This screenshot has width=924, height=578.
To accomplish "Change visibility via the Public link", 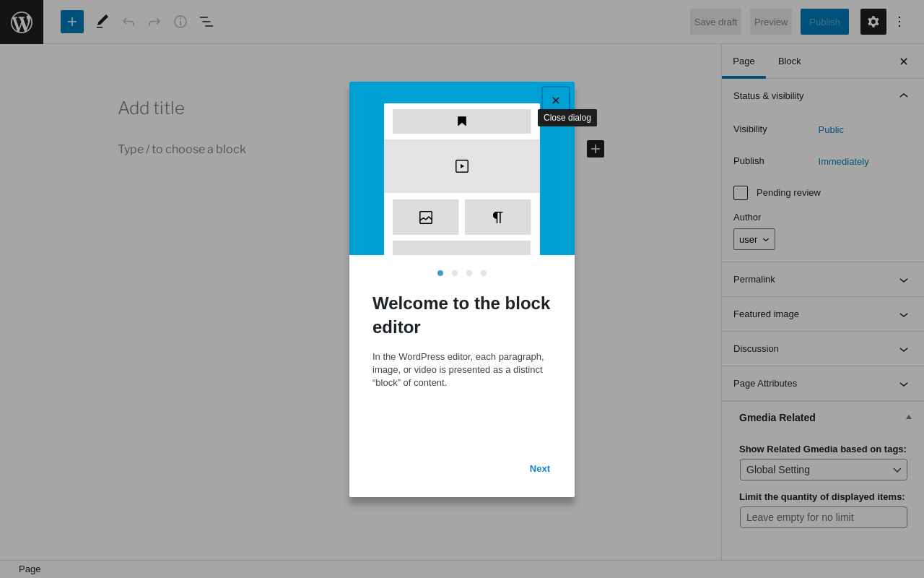I will tap(831, 130).
